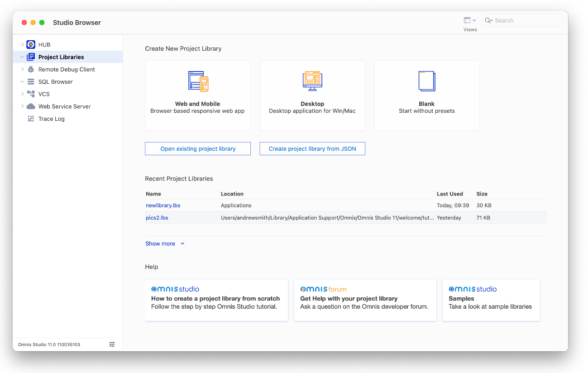
Task: Sort by Name column header
Action: tap(153, 194)
